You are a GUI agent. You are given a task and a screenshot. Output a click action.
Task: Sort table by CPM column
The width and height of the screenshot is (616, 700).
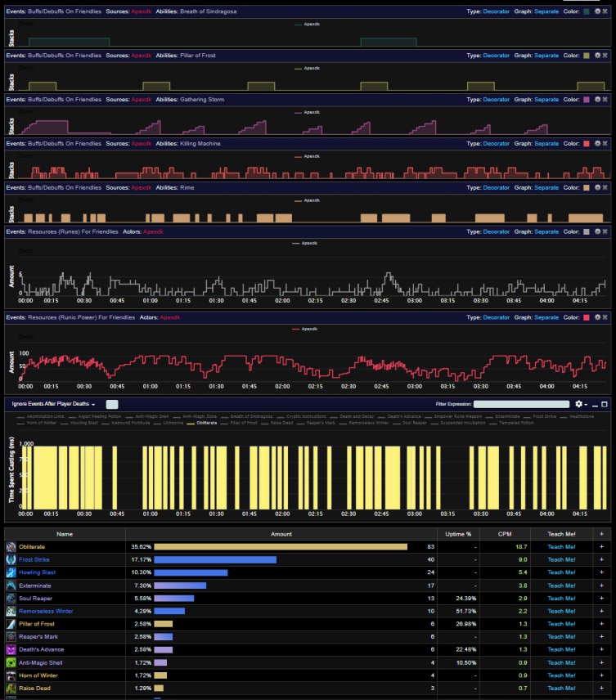[505, 534]
